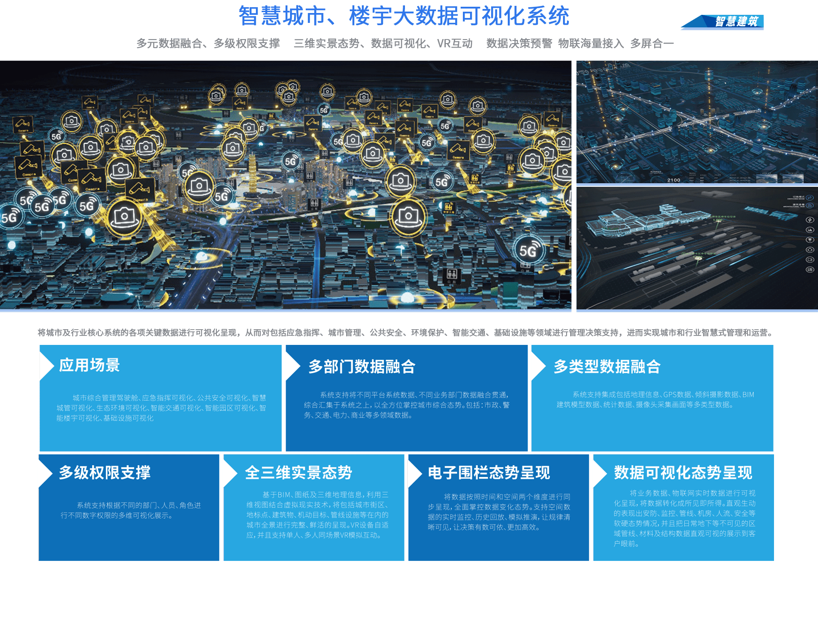
Task: Click subtitle 三维实景态势、数据可视化、VR互动
Action: click(x=383, y=44)
